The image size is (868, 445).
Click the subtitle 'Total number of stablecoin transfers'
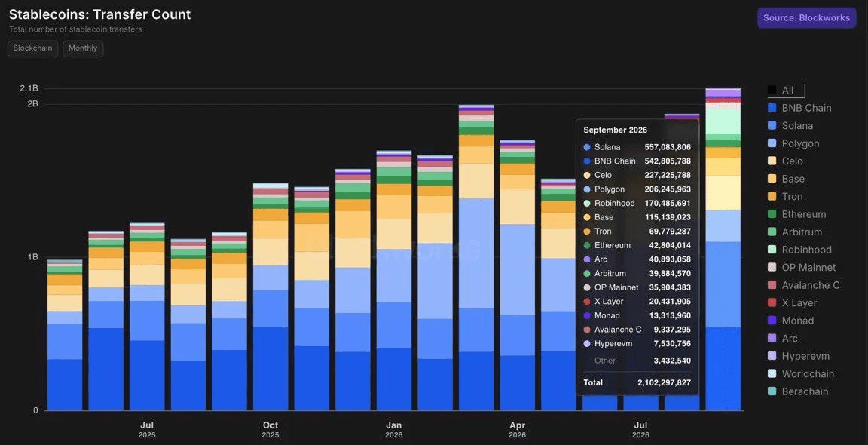(x=75, y=29)
